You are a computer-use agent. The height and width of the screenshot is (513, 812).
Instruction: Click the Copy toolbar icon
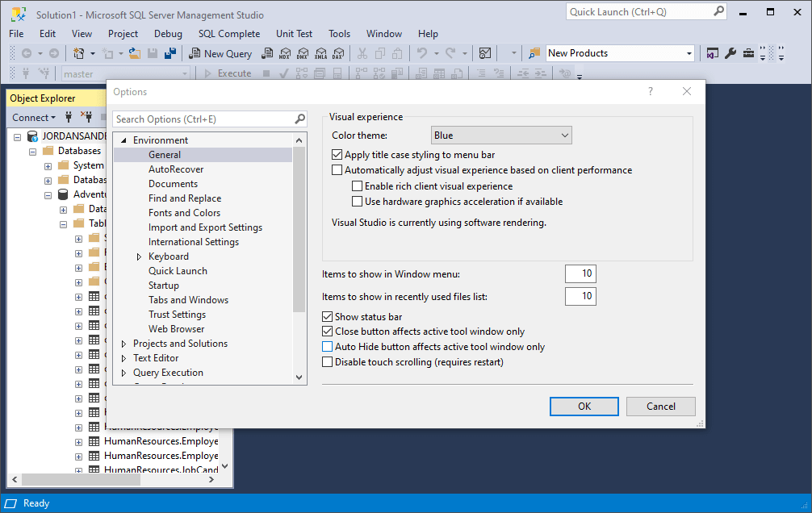click(380, 53)
